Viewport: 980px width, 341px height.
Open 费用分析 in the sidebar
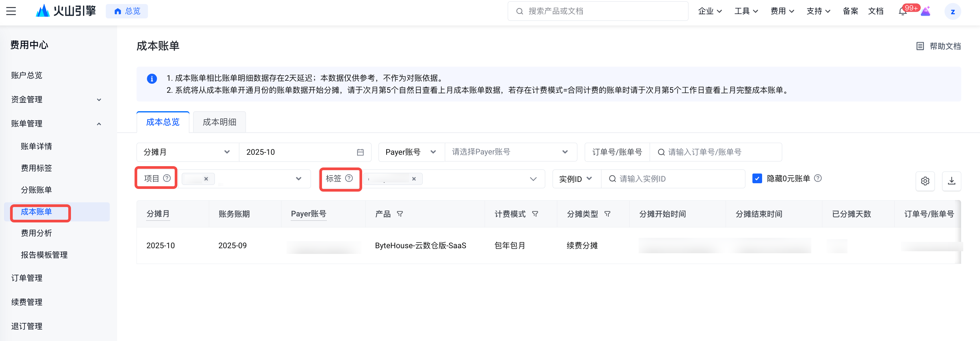pyautogui.click(x=36, y=233)
